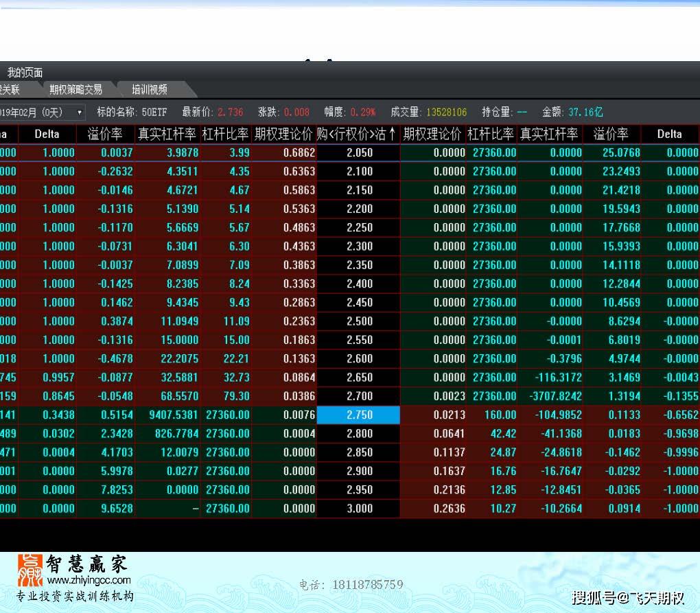700x613 pixels.
Task: Click the left Delta column header
Action: tap(47, 134)
